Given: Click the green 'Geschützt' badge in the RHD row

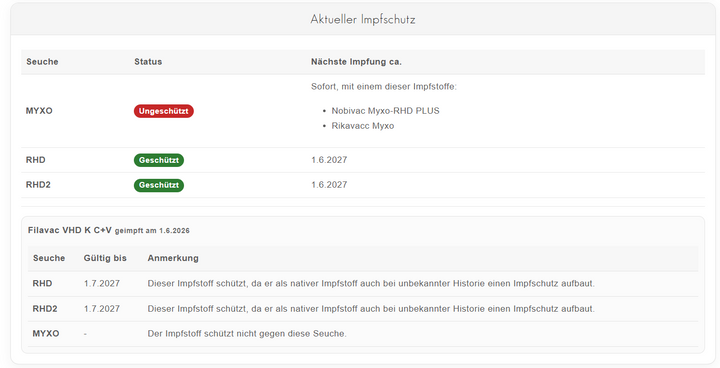Looking at the screenshot, I should pyautogui.click(x=159, y=160).
